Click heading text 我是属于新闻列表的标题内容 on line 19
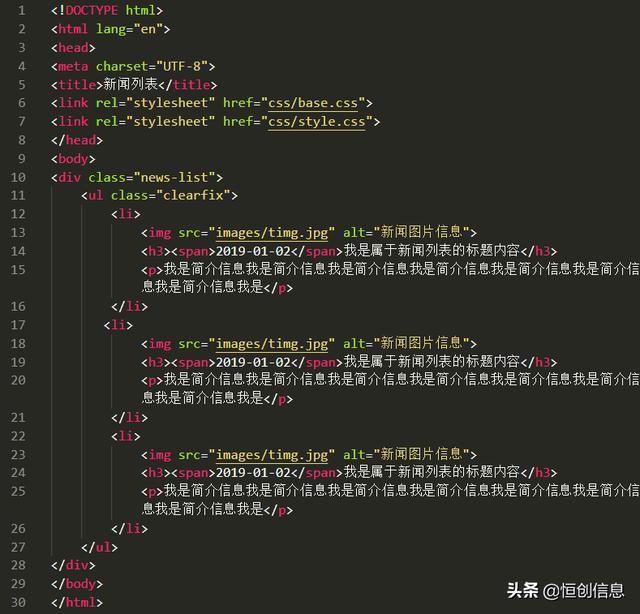Viewport: 640px width, 614px height. (x=432, y=361)
